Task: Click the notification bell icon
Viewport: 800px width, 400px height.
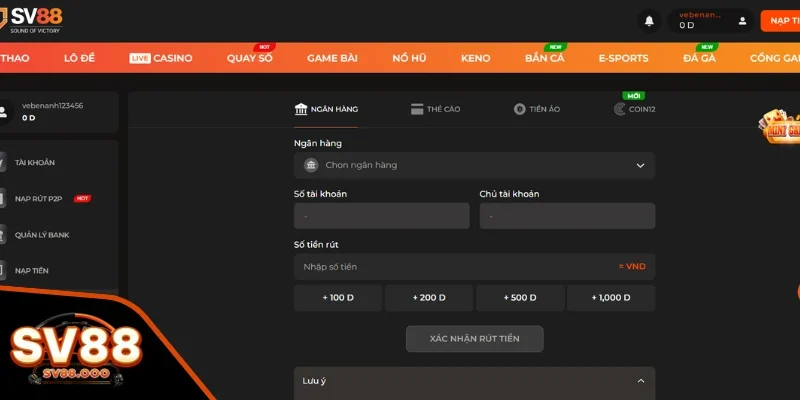Action: 649,21
